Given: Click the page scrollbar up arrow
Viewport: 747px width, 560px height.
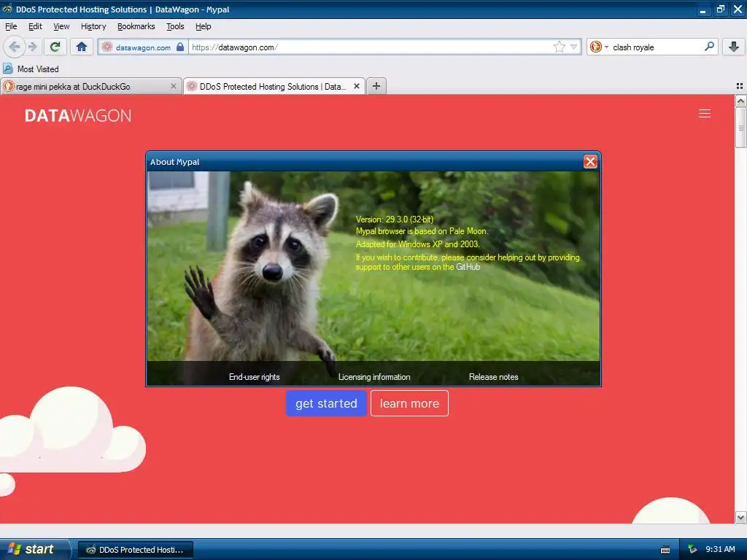Looking at the screenshot, I should [x=740, y=101].
